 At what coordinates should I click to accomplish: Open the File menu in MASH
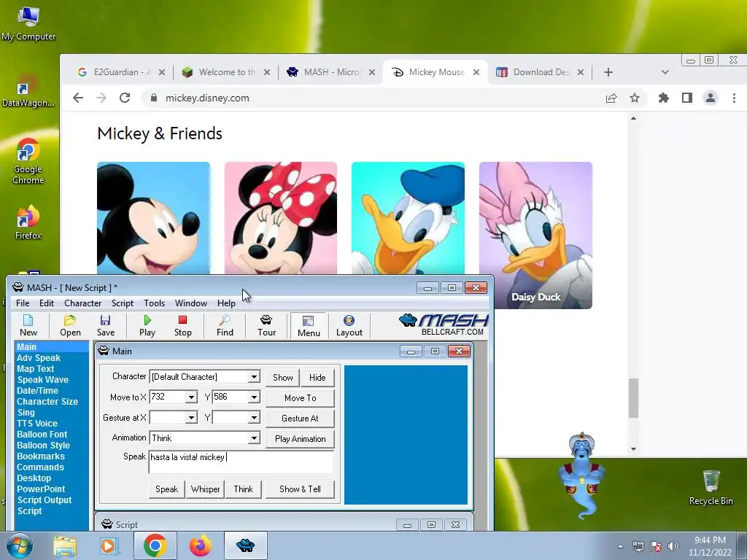click(x=23, y=303)
